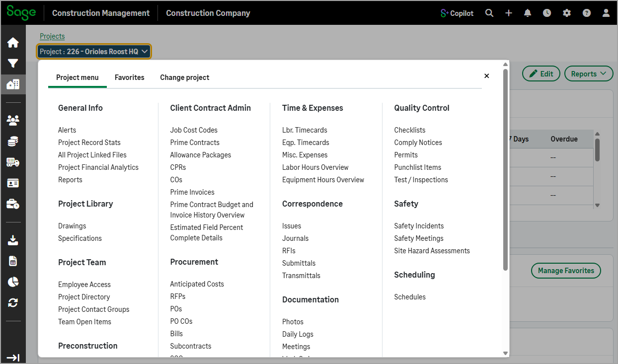Viewport: 618px width, 364px height.
Task: Click the search magnifier icon
Action: 489,13
